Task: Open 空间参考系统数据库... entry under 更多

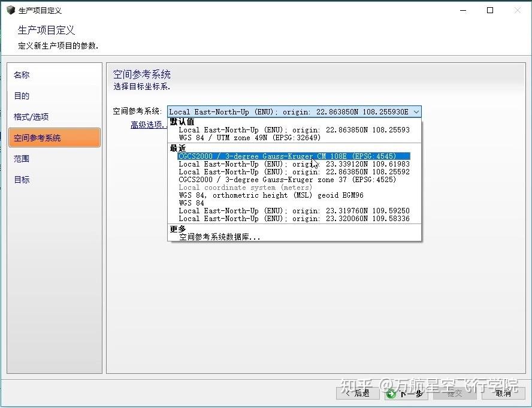Action: 219,237
